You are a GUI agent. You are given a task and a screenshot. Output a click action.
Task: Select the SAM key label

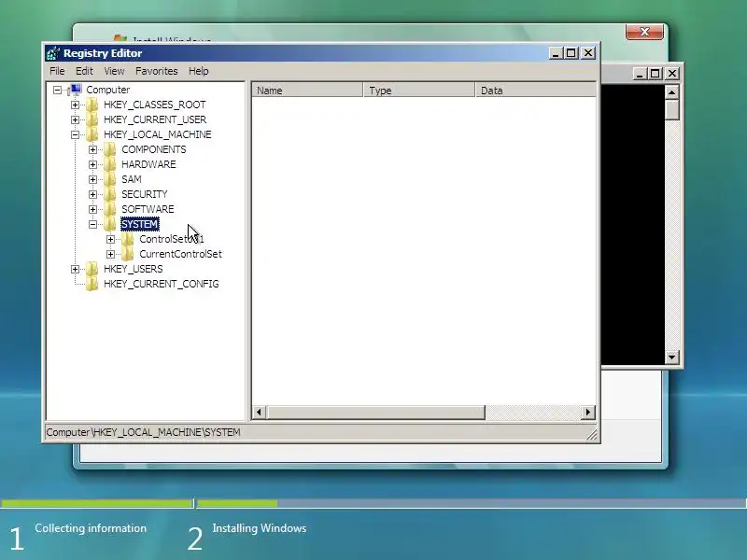point(132,179)
